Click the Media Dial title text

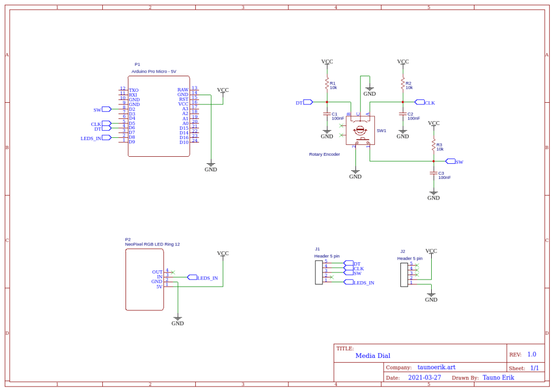(x=373, y=356)
